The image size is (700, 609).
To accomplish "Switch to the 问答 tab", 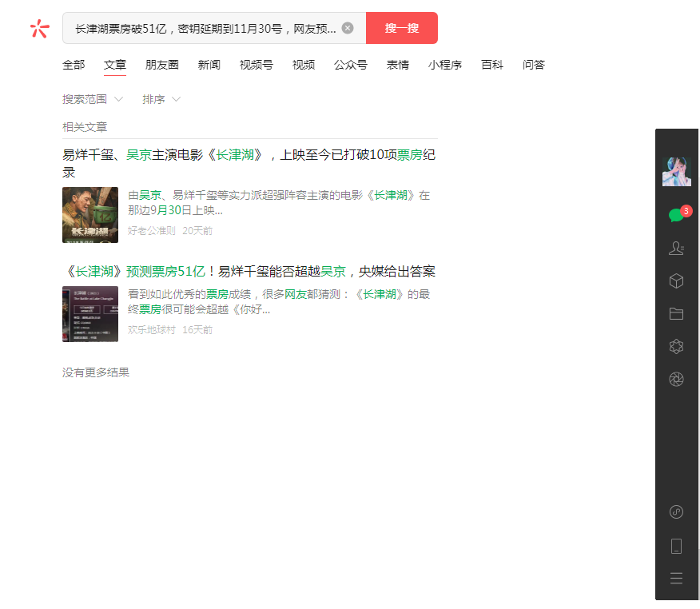I will click(x=534, y=65).
